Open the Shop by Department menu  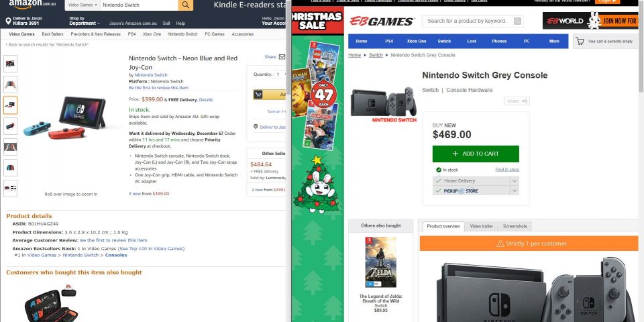click(85, 21)
